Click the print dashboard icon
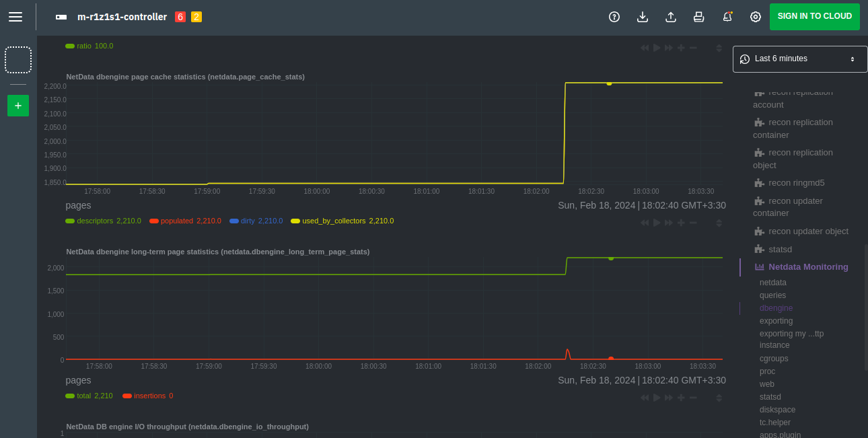This screenshot has height=438, width=868. click(698, 17)
